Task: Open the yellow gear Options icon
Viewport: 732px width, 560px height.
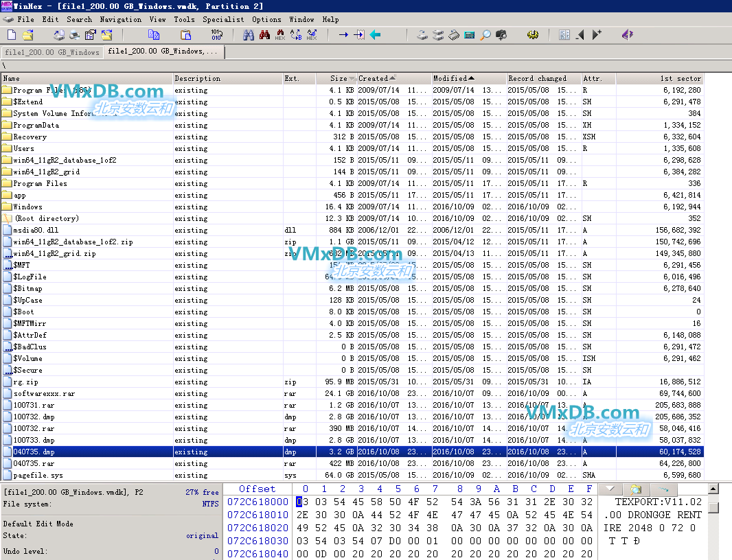Action: tap(533, 34)
